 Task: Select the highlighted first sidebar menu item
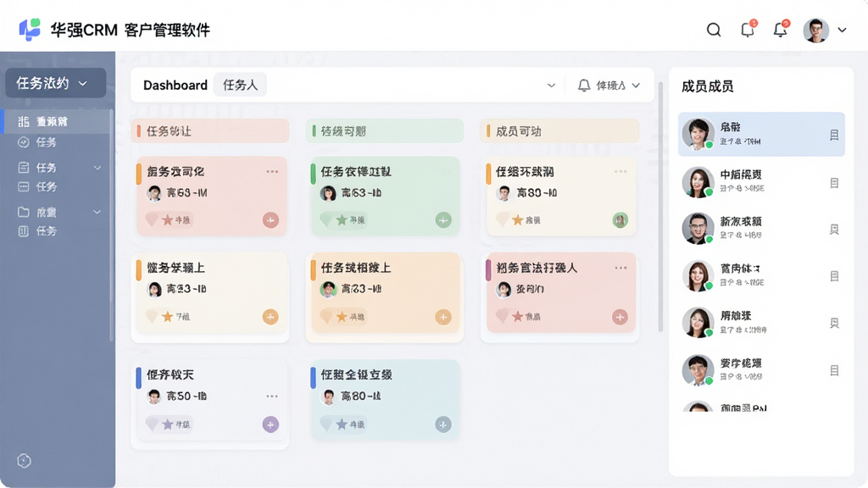click(57, 122)
